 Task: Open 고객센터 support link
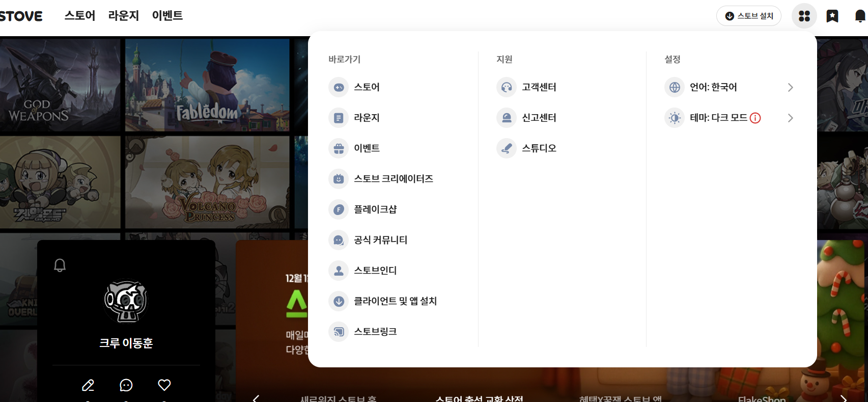[x=539, y=88]
